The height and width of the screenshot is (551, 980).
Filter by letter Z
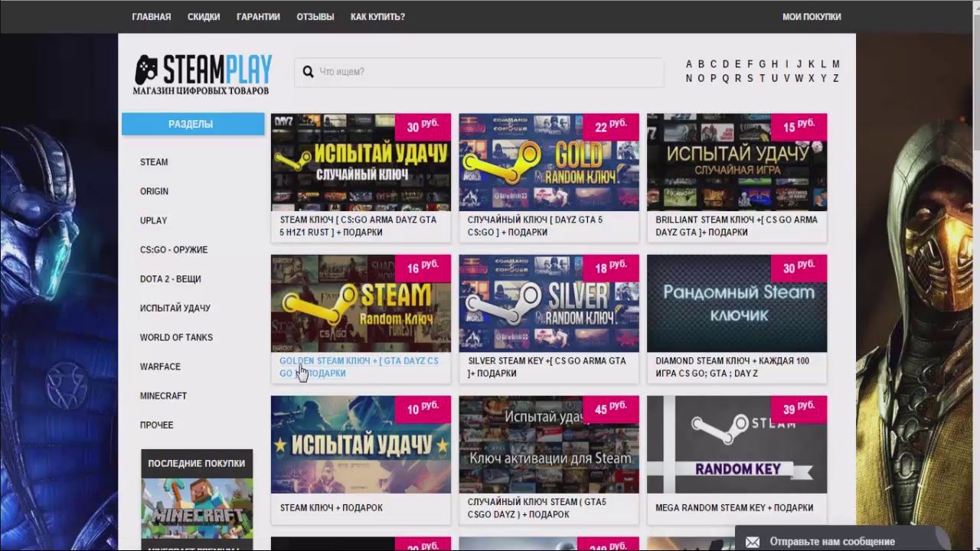tap(835, 78)
